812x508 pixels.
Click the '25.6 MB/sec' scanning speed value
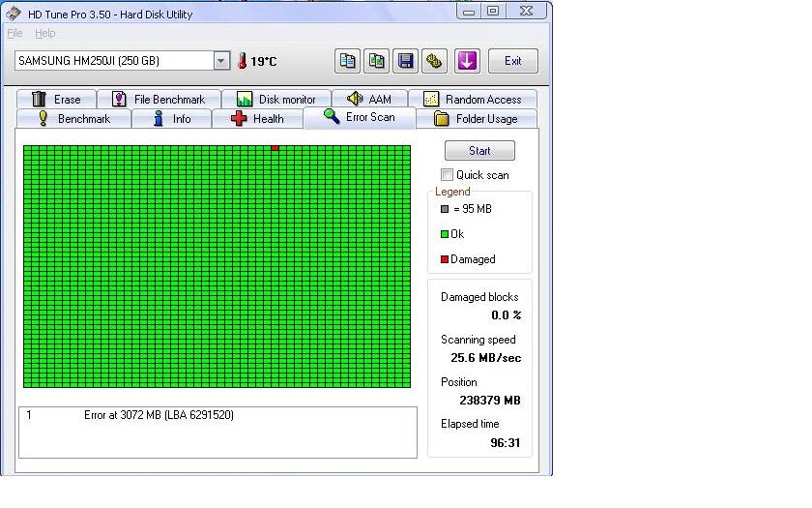pyautogui.click(x=485, y=358)
